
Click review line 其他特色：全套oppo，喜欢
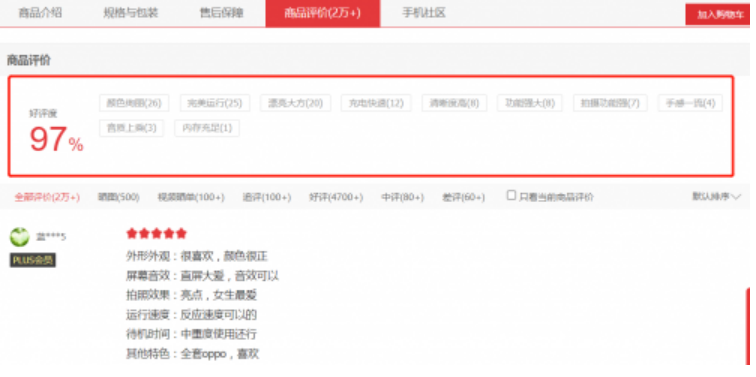click(193, 354)
